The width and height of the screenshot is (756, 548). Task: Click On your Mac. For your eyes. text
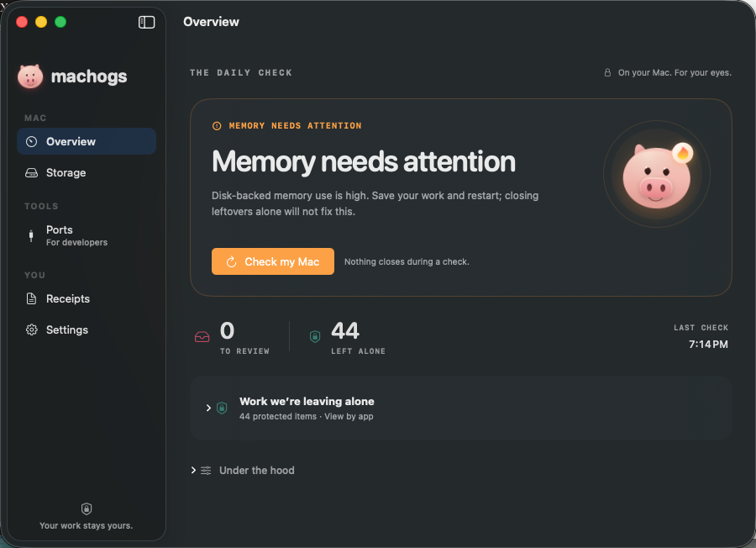click(675, 72)
